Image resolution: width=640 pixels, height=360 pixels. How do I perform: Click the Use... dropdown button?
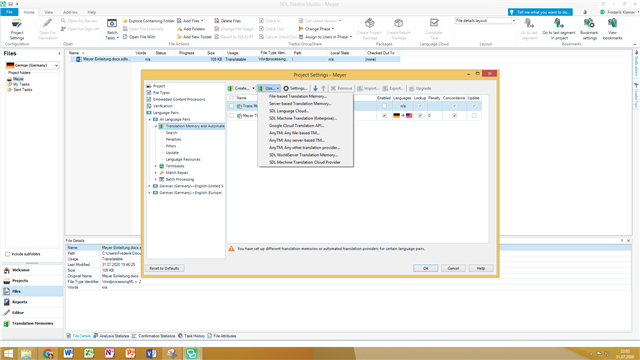(269, 88)
